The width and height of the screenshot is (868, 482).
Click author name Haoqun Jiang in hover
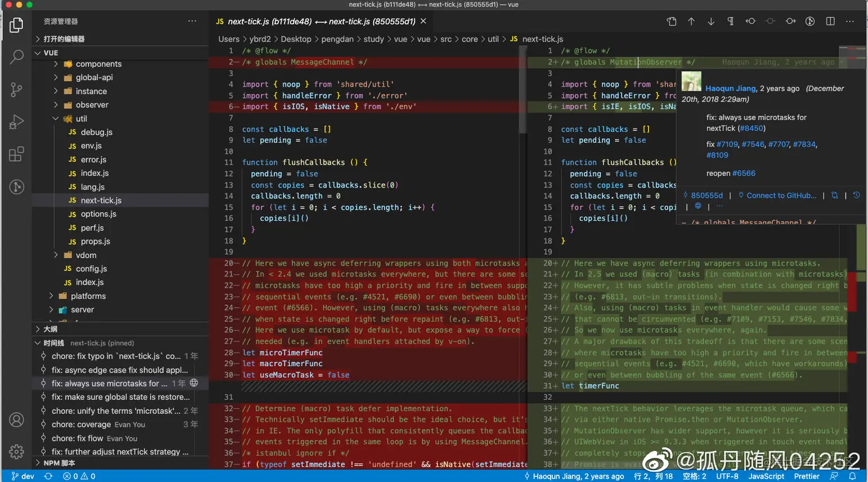tap(730, 88)
